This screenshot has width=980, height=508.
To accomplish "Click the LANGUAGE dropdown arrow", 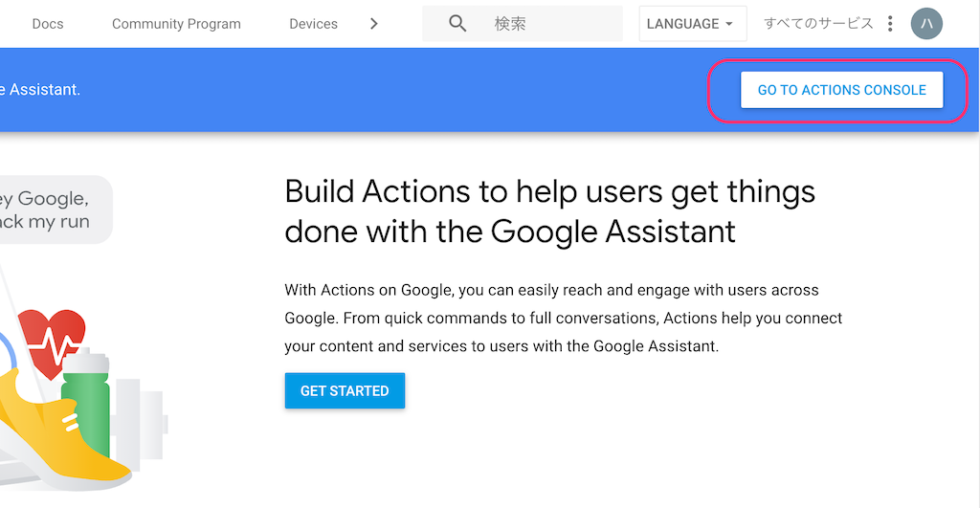I will 728,24.
